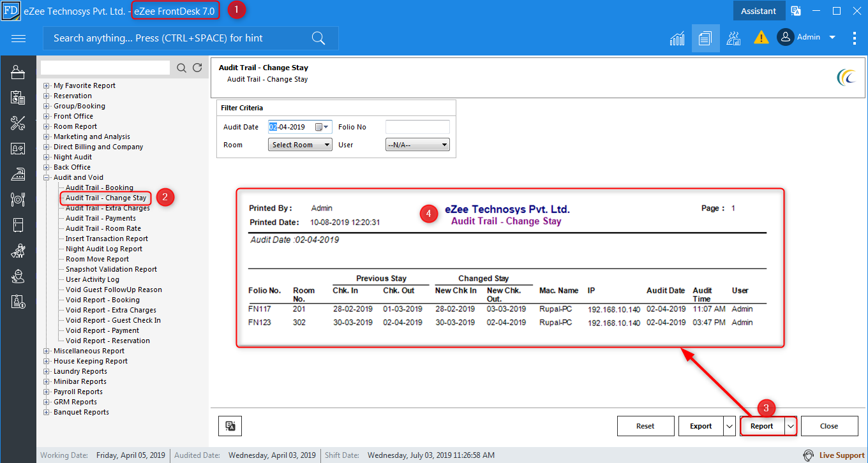
Task: Click the translate icon in the title bar
Action: pyautogui.click(x=796, y=11)
